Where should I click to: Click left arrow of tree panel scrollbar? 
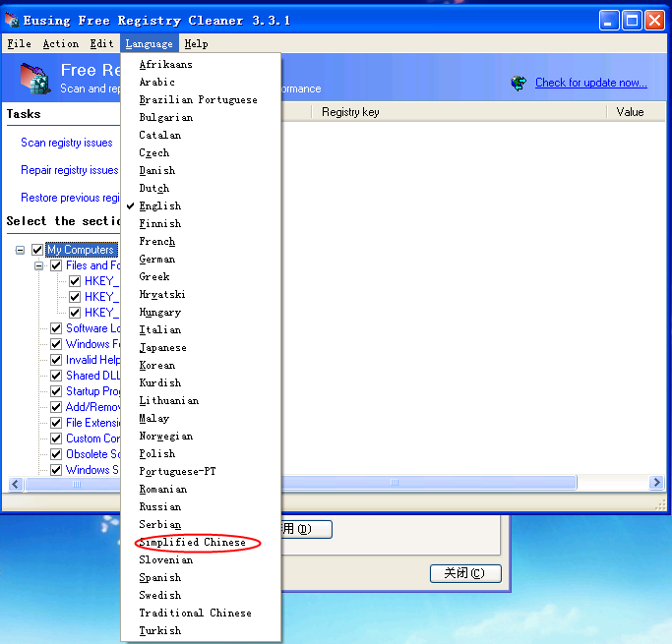[16, 485]
